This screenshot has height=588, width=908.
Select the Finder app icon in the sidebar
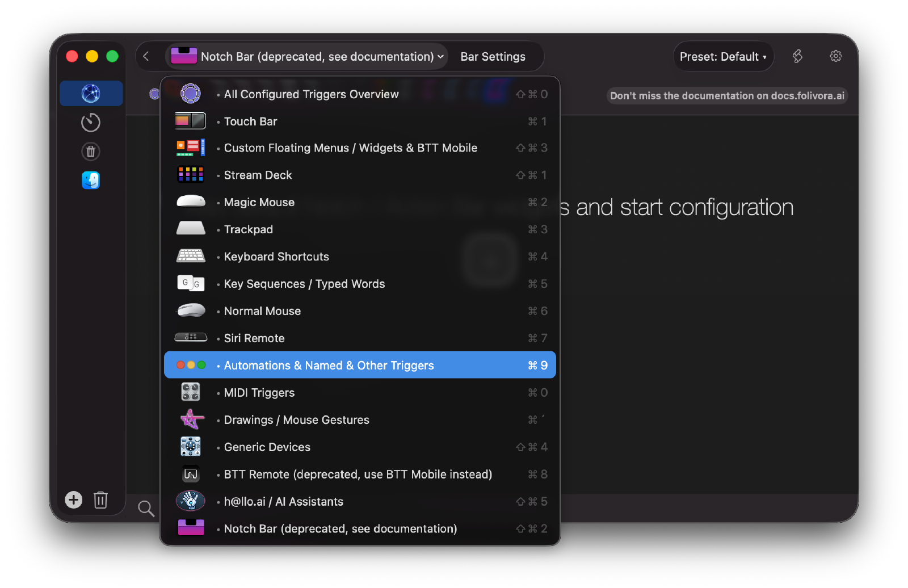click(91, 180)
